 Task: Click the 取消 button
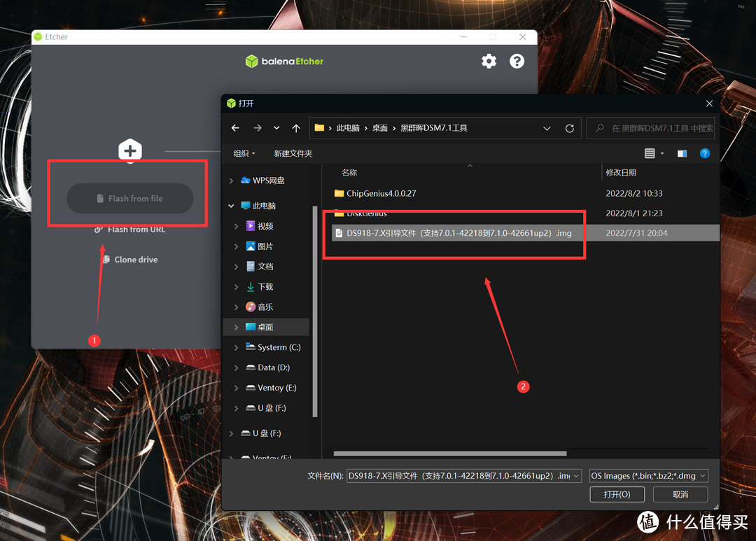pos(680,494)
